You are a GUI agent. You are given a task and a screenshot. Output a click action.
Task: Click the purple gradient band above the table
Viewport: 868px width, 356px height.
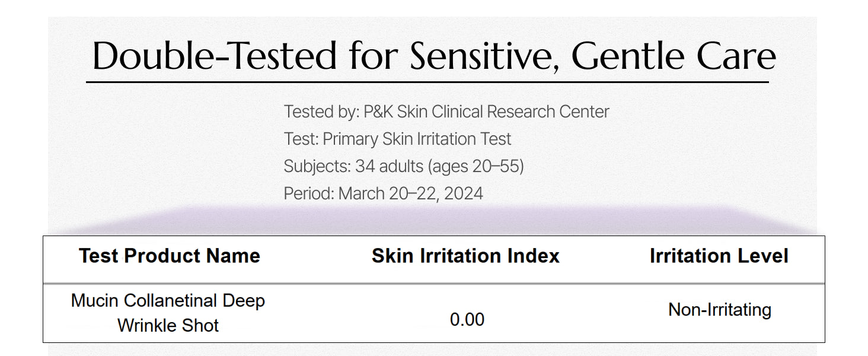434,221
